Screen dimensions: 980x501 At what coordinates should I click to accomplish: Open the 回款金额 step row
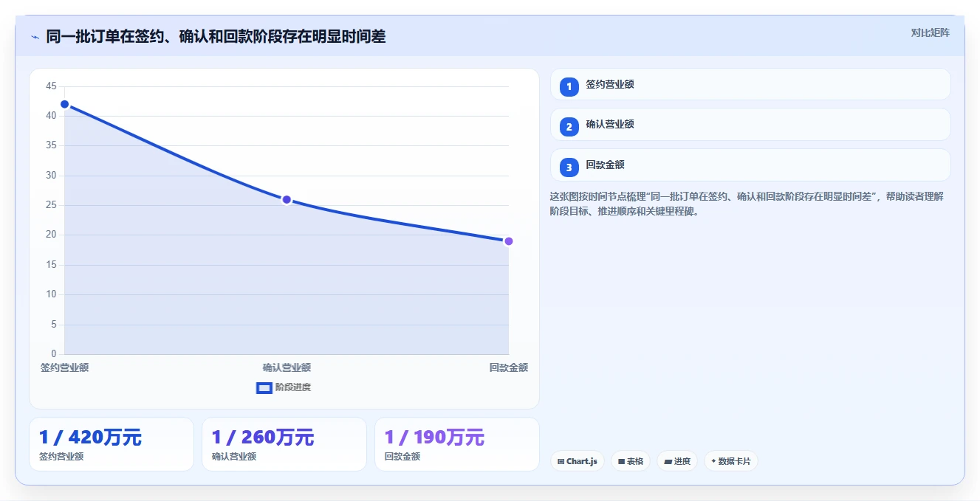[x=750, y=165]
